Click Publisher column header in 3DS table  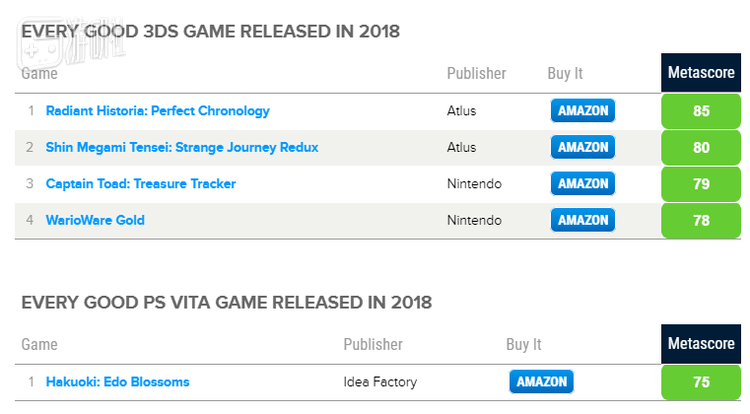click(x=476, y=73)
